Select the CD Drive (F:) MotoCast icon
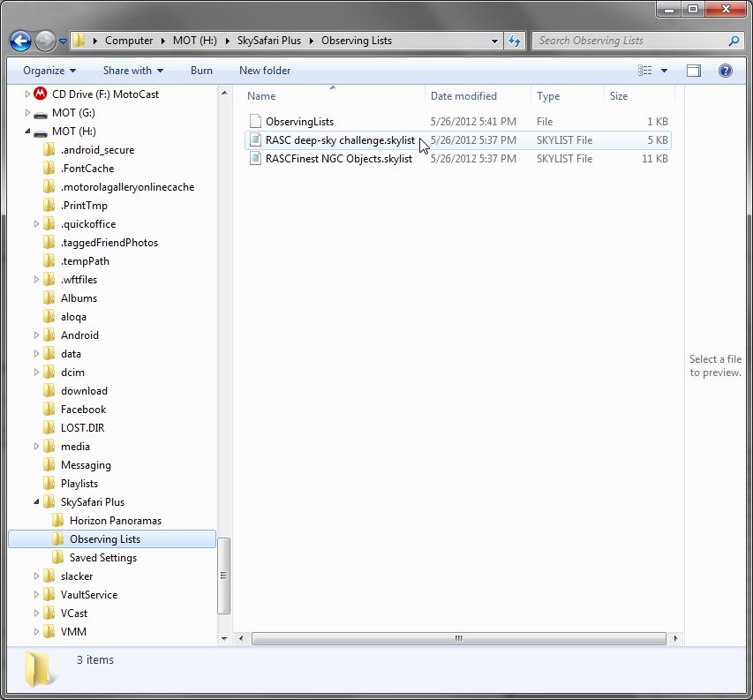This screenshot has width=753, height=700. (40, 94)
